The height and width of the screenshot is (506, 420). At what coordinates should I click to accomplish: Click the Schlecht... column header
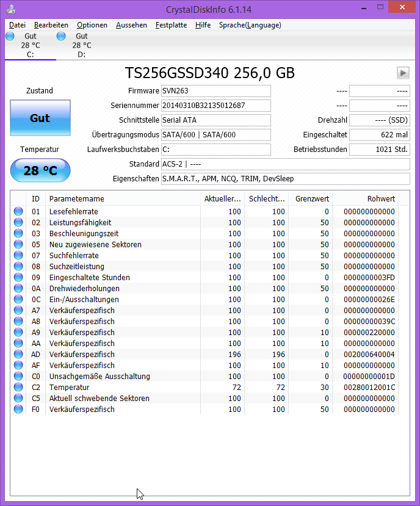pos(267,199)
